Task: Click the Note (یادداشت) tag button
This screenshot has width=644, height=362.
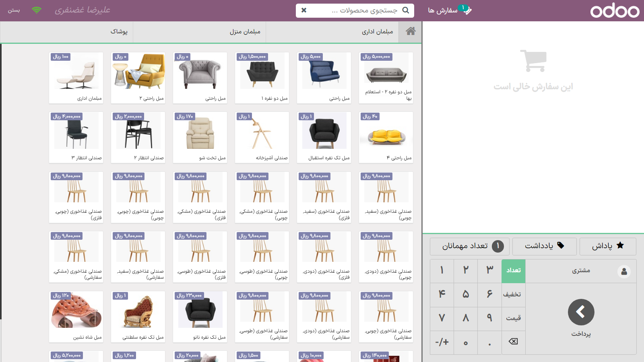Action: click(544, 246)
